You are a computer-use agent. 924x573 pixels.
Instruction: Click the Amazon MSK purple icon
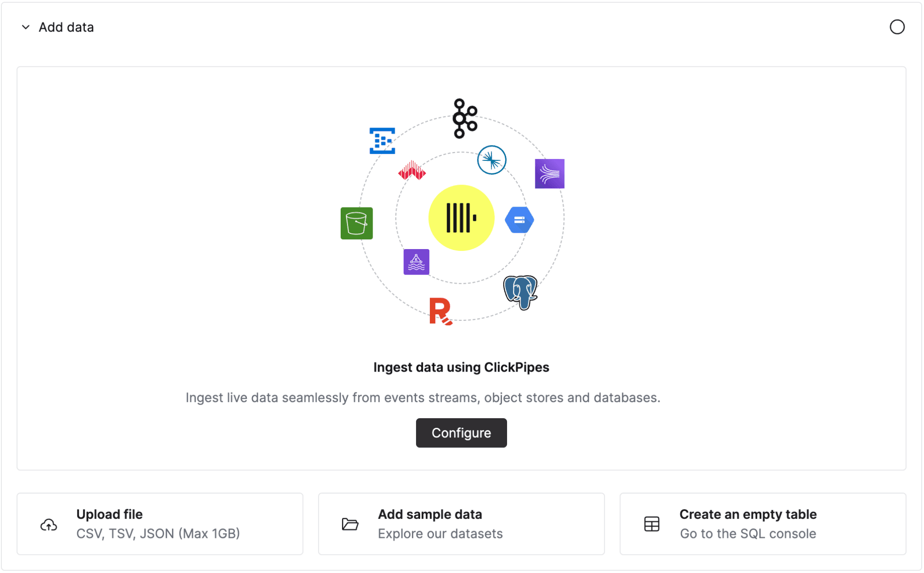tap(416, 262)
